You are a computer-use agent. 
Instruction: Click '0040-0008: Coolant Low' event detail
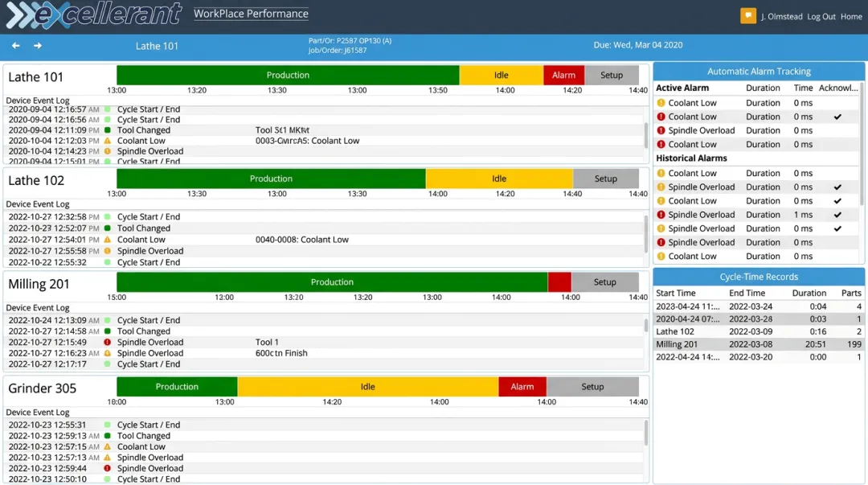click(301, 240)
